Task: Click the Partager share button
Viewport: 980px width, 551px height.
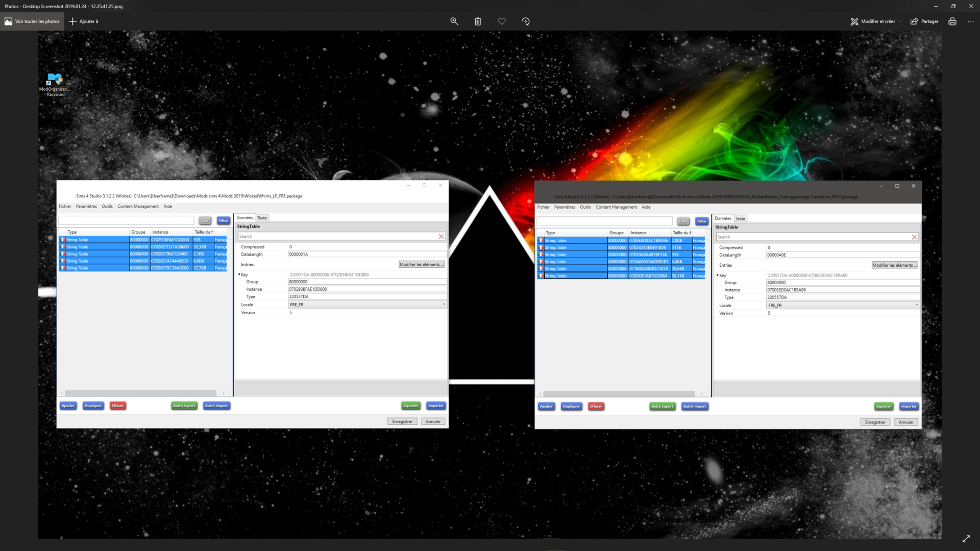Action: pos(924,21)
